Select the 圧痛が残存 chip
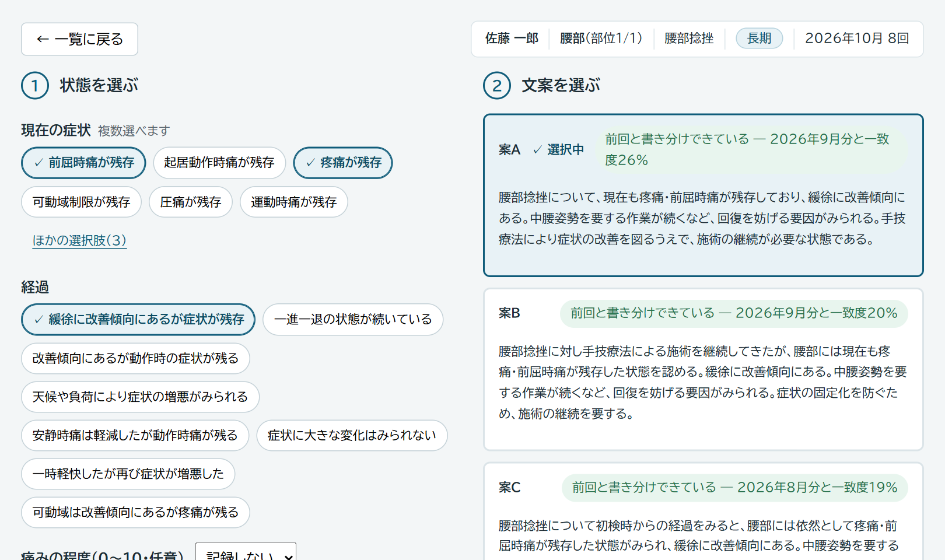The image size is (945, 560). [191, 202]
